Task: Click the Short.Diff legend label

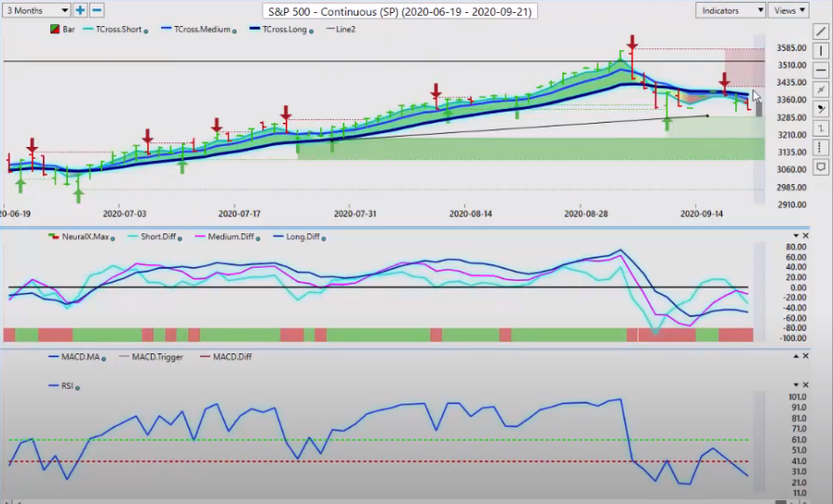Action: tap(158, 236)
